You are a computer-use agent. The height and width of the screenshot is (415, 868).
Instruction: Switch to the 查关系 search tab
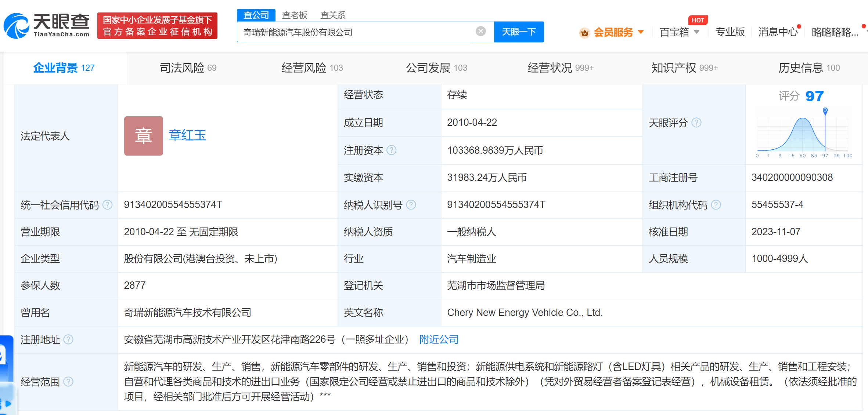333,15
